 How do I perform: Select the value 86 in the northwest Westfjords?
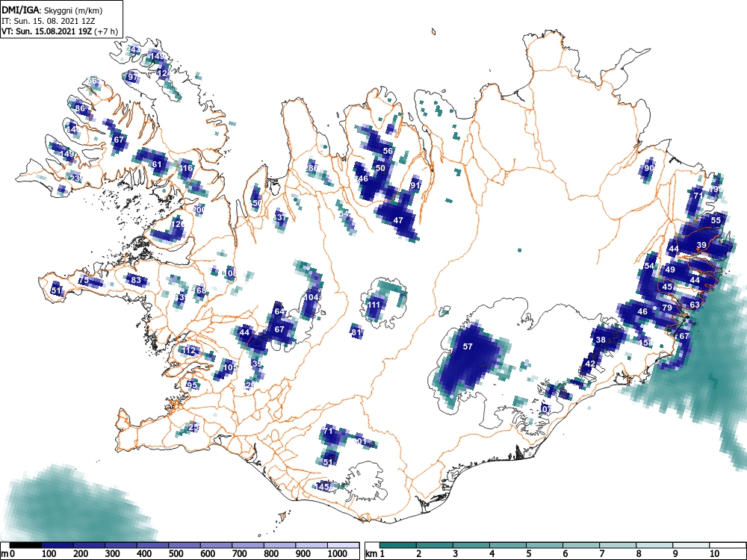point(80,108)
